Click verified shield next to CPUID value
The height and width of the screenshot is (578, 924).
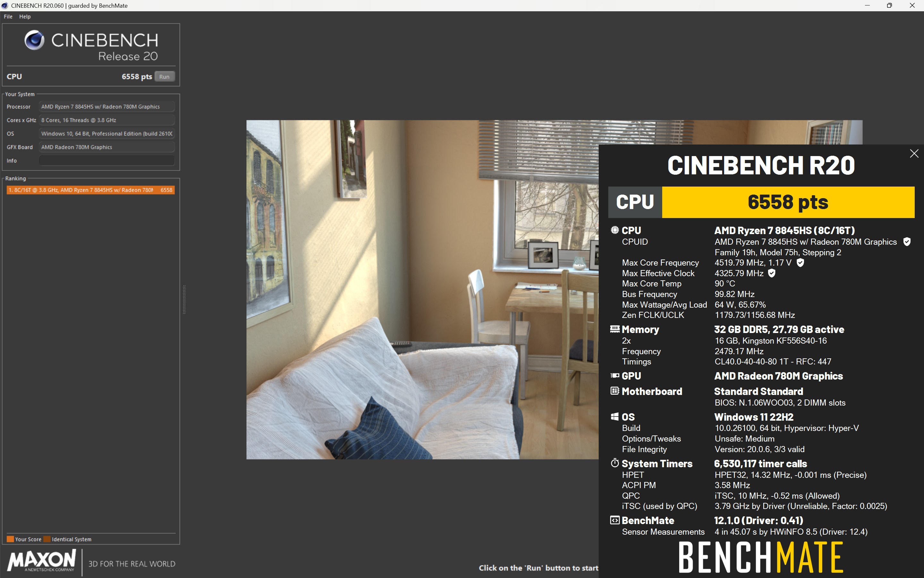tap(907, 241)
